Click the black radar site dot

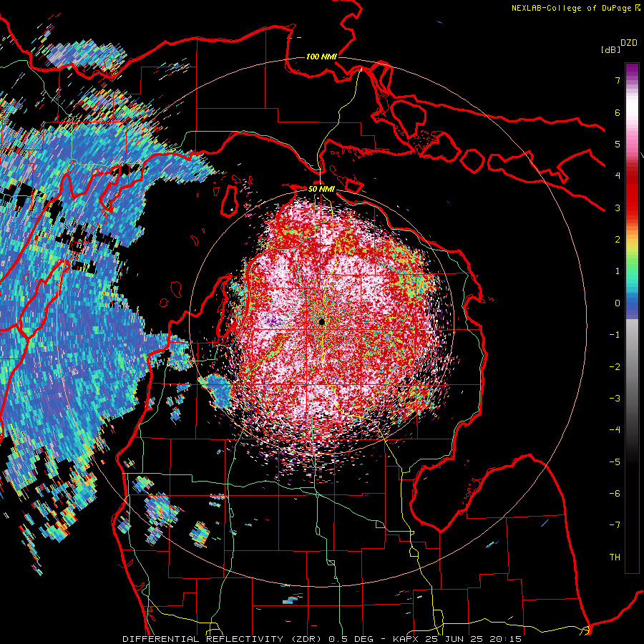coord(322,322)
